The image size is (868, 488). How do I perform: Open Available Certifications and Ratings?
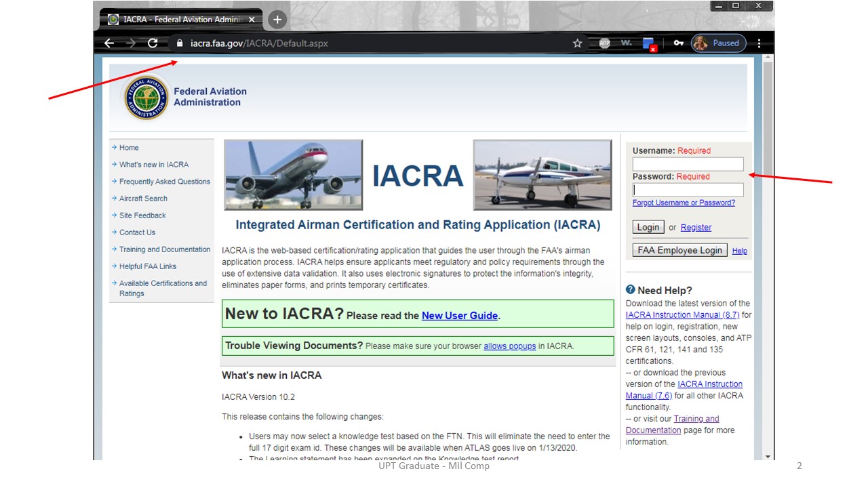(163, 288)
